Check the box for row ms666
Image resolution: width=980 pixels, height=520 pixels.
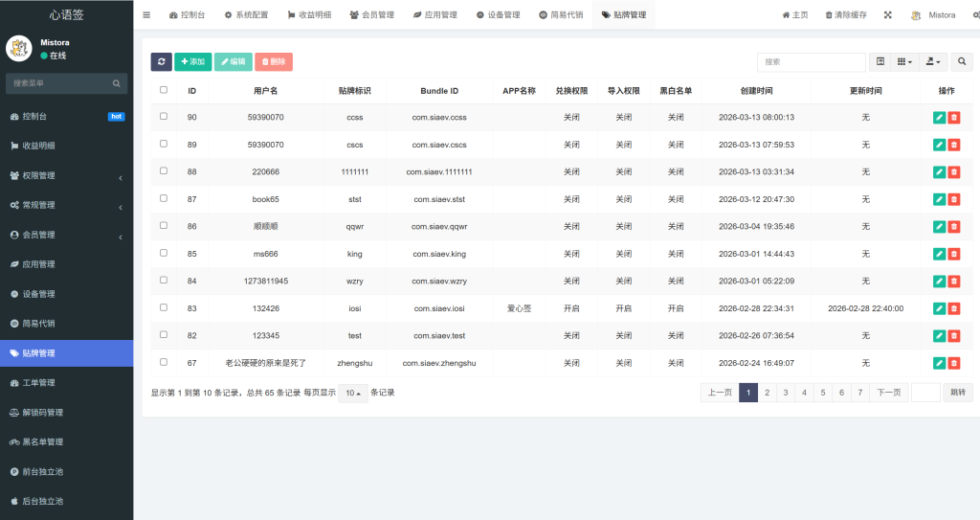click(164, 253)
